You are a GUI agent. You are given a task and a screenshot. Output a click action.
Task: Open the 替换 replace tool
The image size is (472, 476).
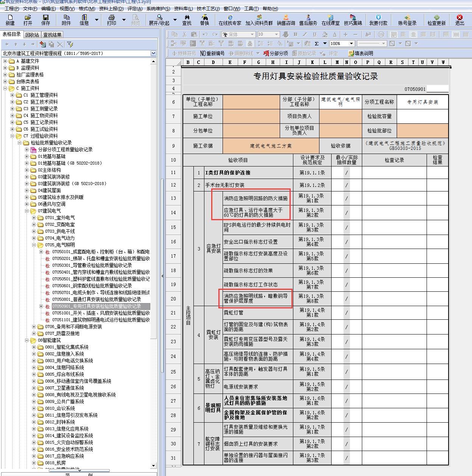[205, 20]
